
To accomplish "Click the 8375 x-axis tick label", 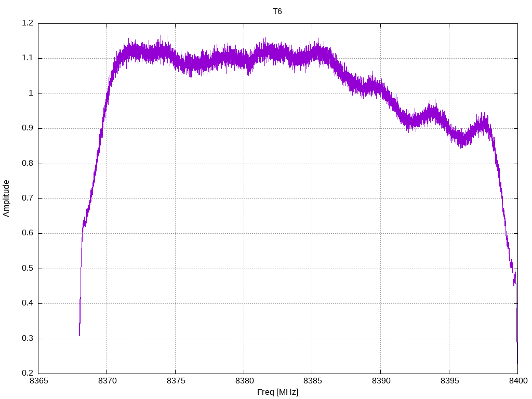I will click(176, 381).
